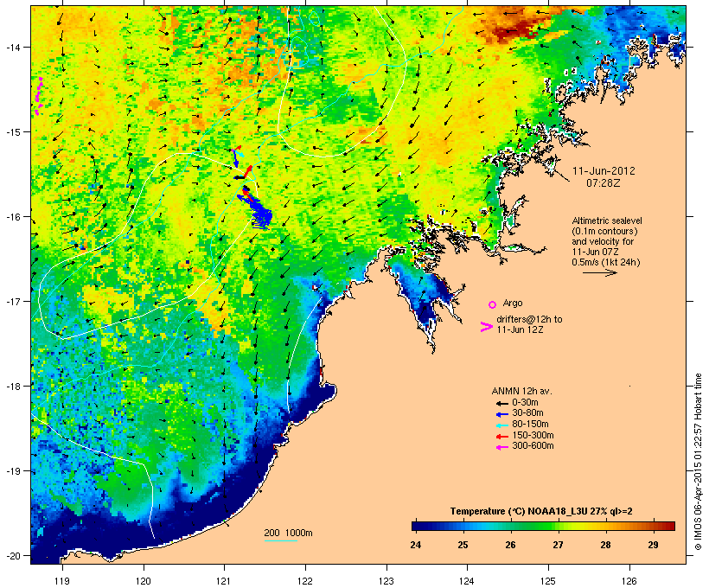The height and width of the screenshot is (588, 709).
Task: Click the '0.5m/s (1kt 24h)' label
Action: (x=606, y=262)
